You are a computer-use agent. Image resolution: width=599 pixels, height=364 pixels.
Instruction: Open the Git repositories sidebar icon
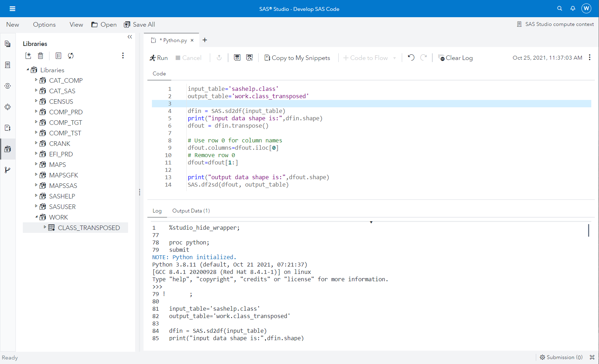7,170
